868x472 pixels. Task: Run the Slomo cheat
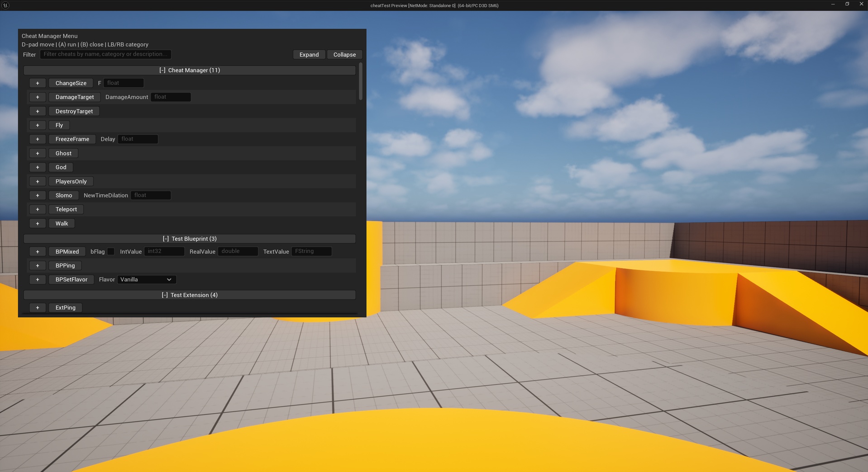(64, 195)
